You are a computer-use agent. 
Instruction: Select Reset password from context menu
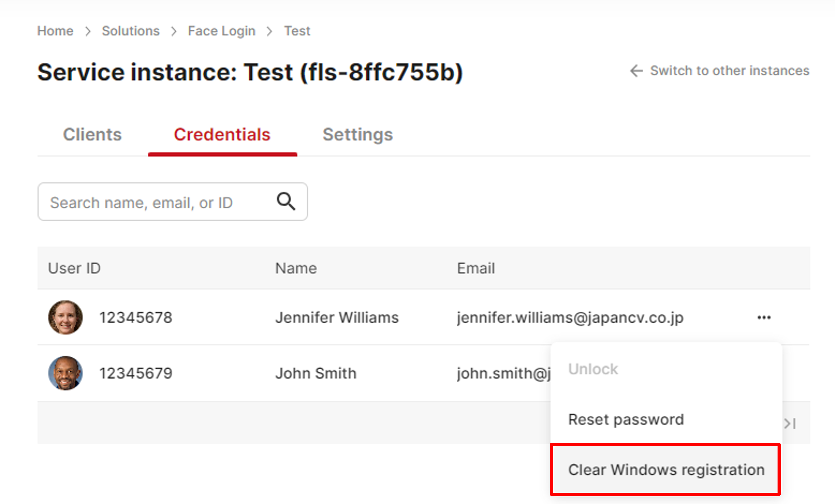626,418
